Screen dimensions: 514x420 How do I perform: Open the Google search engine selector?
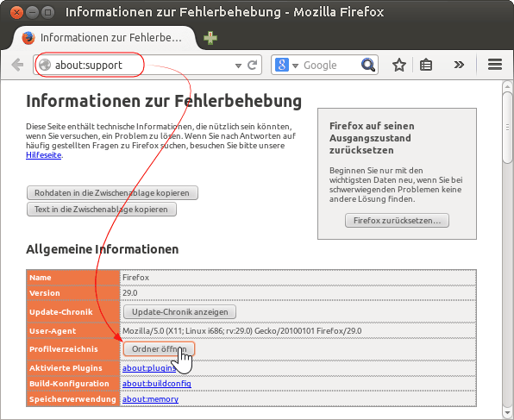(286, 65)
